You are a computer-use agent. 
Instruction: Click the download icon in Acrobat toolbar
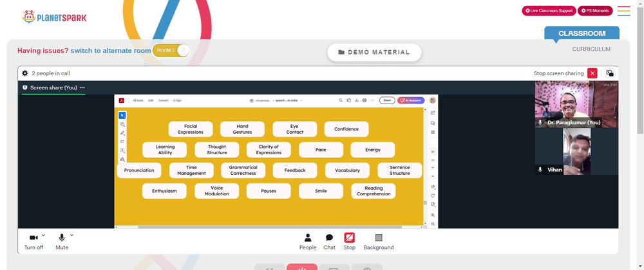pos(357,100)
